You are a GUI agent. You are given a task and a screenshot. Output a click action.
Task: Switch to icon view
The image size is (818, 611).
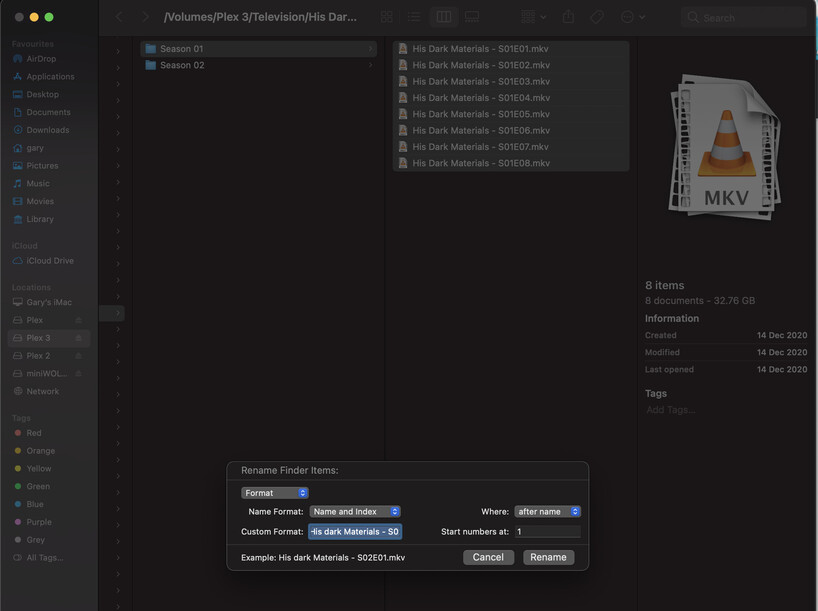click(x=387, y=17)
